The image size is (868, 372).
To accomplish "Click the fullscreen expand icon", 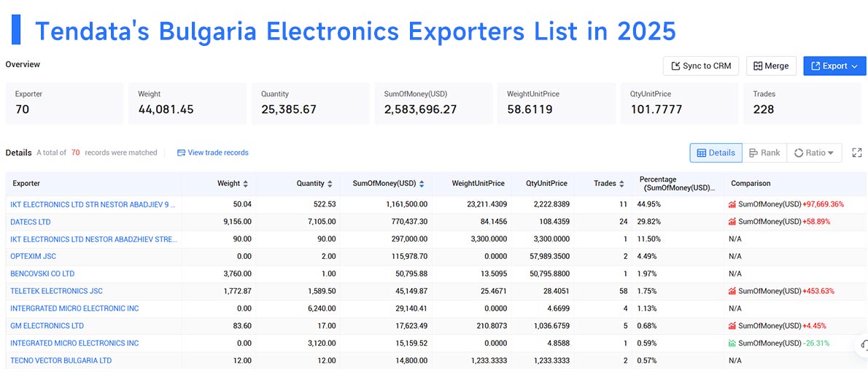I will pyautogui.click(x=857, y=152).
